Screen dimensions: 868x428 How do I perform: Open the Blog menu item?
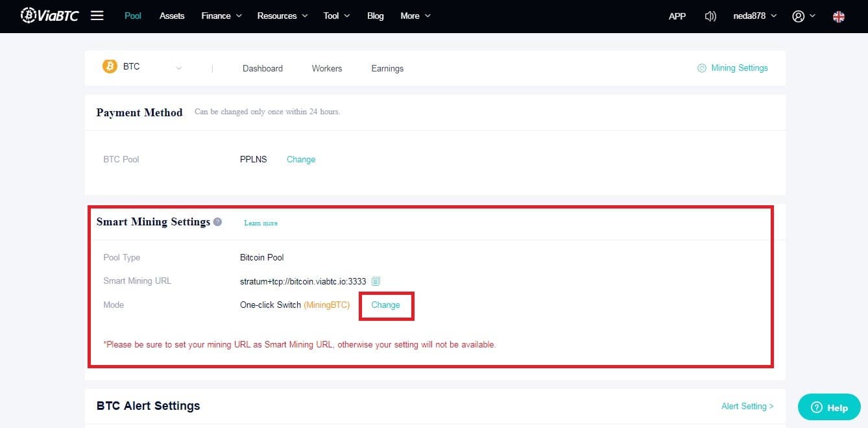pyautogui.click(x=376, y=16)
